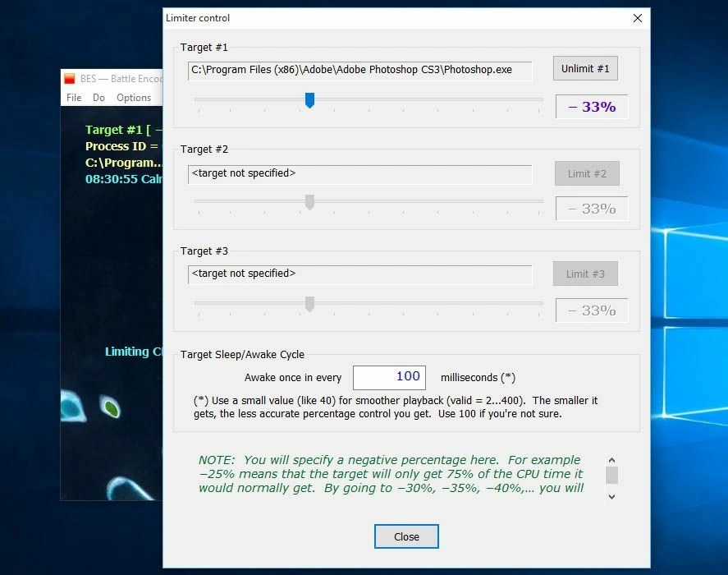
Task: Click the Target #2 slider handle
Action: point(309,201)
